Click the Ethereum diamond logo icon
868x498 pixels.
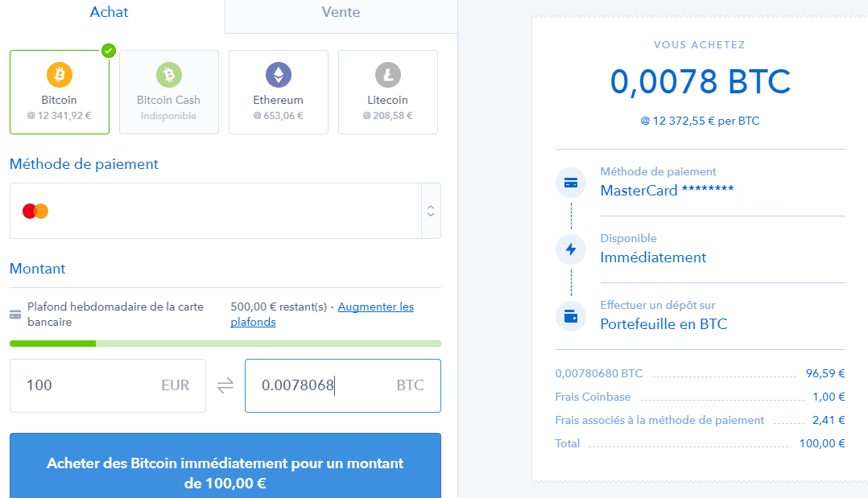point(279,75)
